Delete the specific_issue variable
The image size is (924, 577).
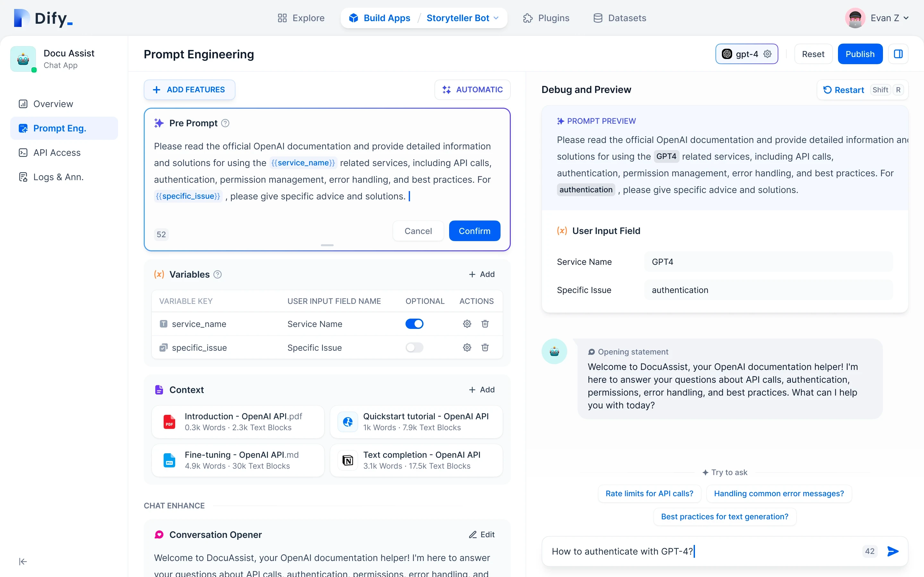pyautogui.click(x=485, y=347)
